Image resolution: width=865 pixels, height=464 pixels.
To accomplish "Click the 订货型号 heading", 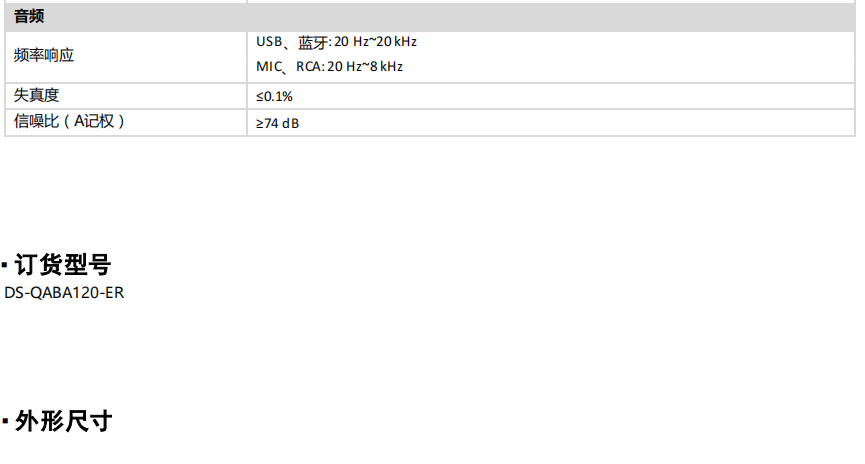I will click(63, 264).
